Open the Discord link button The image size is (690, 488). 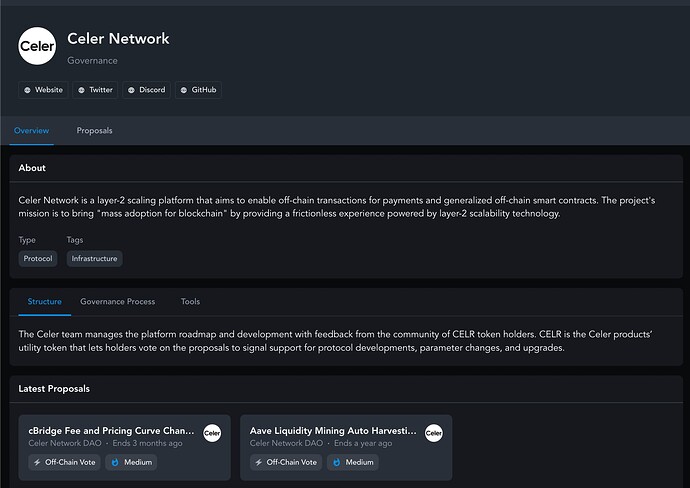(147, 90)
